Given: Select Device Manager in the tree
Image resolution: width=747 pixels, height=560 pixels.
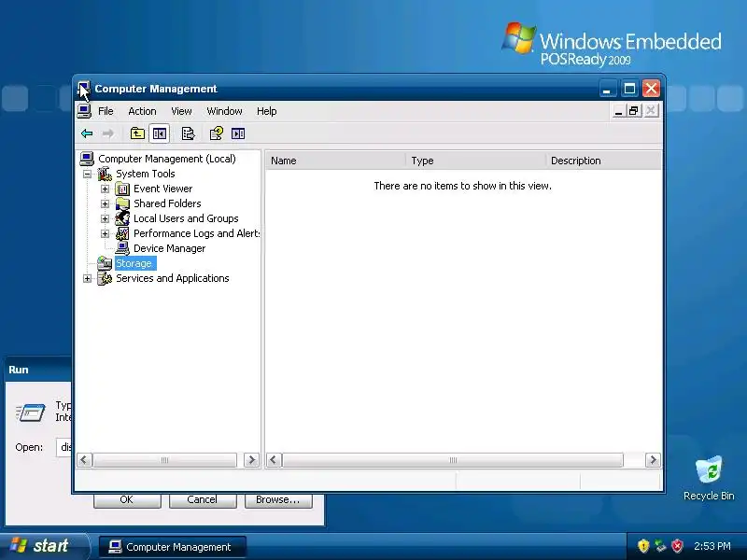Looking at the screenshot, I should (169, 248).
